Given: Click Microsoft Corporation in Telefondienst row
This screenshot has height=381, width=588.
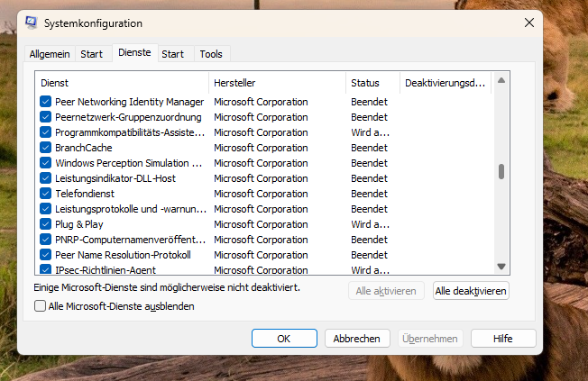Looking at the screenshot, I should point(261,194).
